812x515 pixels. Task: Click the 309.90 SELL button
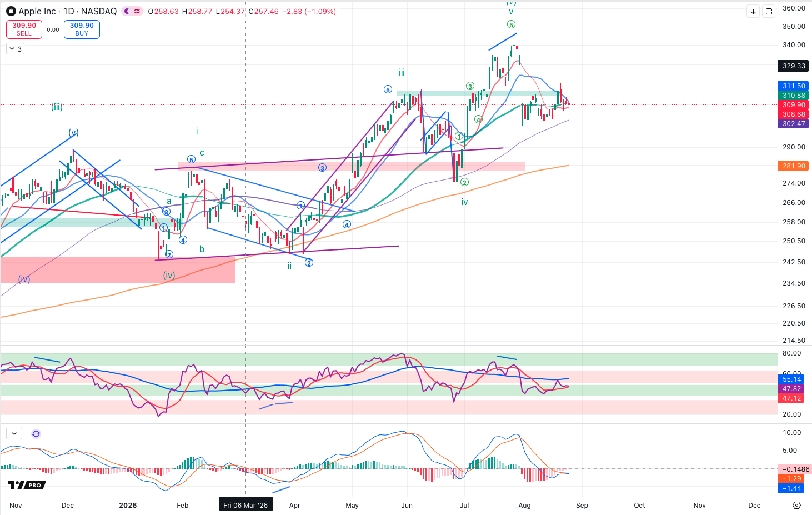pyautogui.click(x=24, y=29)
